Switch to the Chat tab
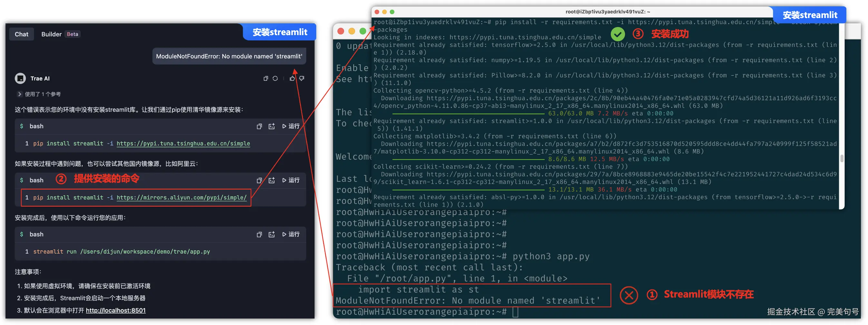 coord(22,34)
